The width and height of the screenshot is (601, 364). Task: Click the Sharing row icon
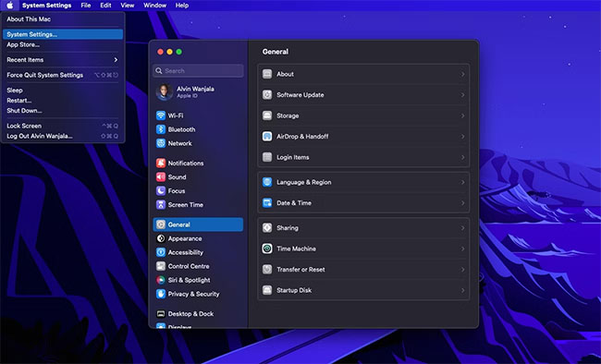pyautogui.click(x=267, y=227)
